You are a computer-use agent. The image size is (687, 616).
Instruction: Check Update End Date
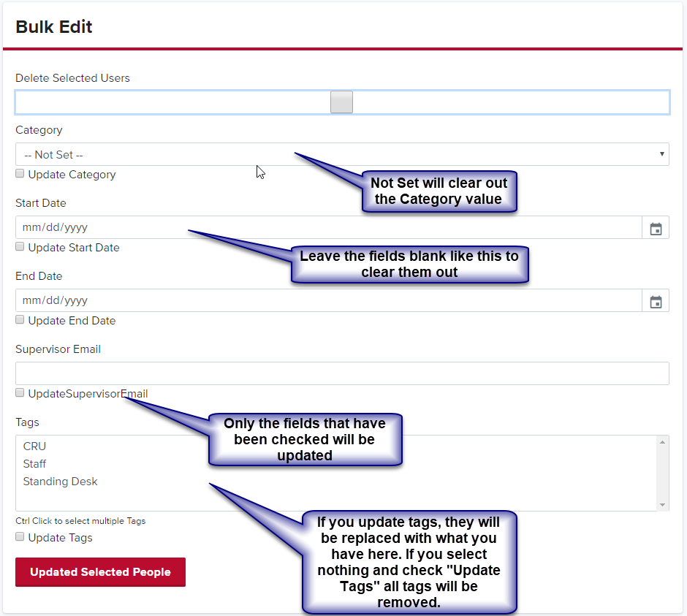click(19, 319)
